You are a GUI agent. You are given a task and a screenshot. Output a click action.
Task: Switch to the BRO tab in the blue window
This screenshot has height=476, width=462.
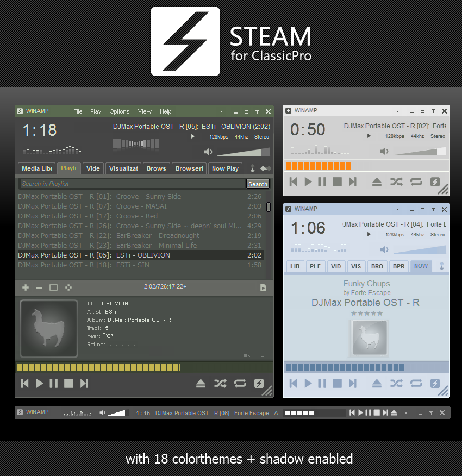click(377, 266)
